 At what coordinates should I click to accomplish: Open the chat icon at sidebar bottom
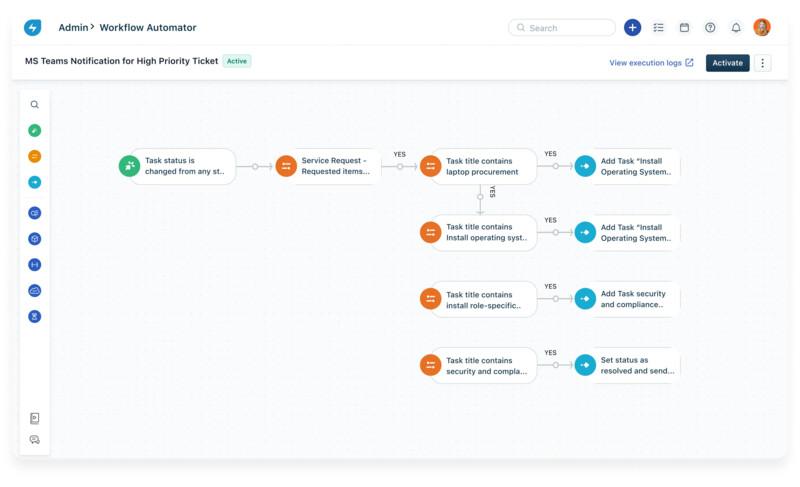tap(34, 440)
